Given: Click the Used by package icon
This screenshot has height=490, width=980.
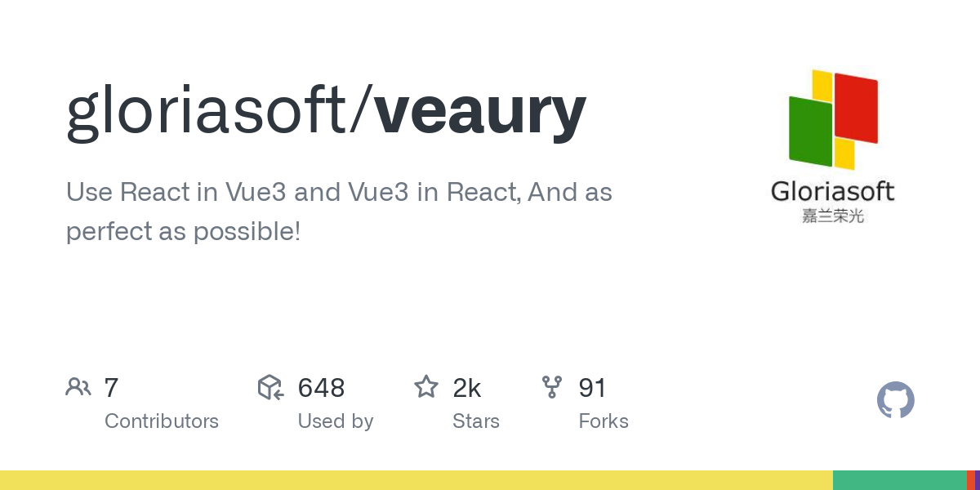Looking at the screenshot, I should 270,387.
